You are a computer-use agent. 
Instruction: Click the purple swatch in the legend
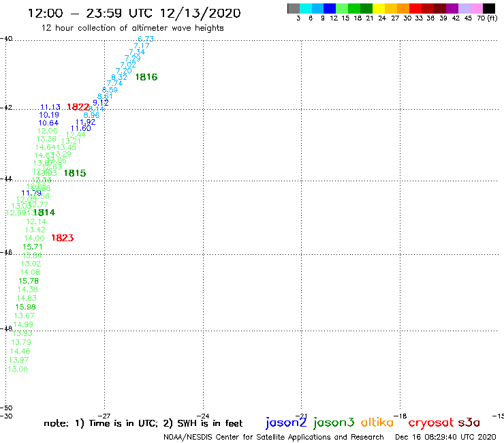point(452,8)
